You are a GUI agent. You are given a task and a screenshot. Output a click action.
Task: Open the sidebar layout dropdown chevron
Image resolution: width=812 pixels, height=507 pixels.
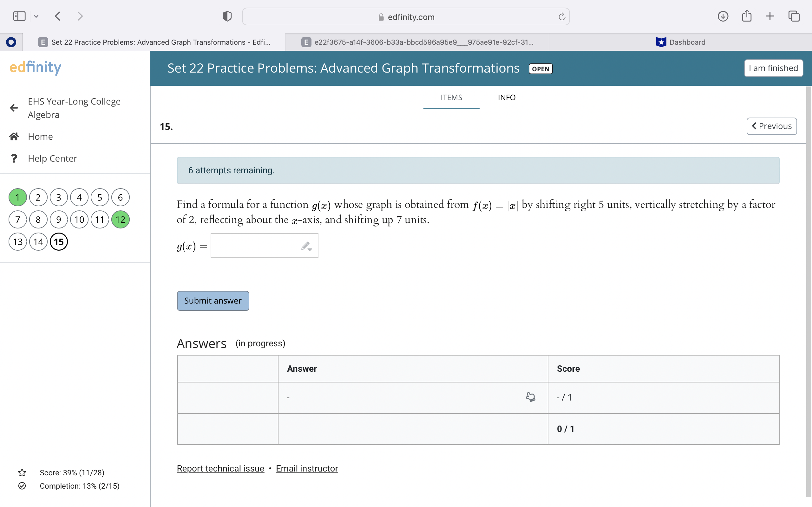tap(36, 16)
